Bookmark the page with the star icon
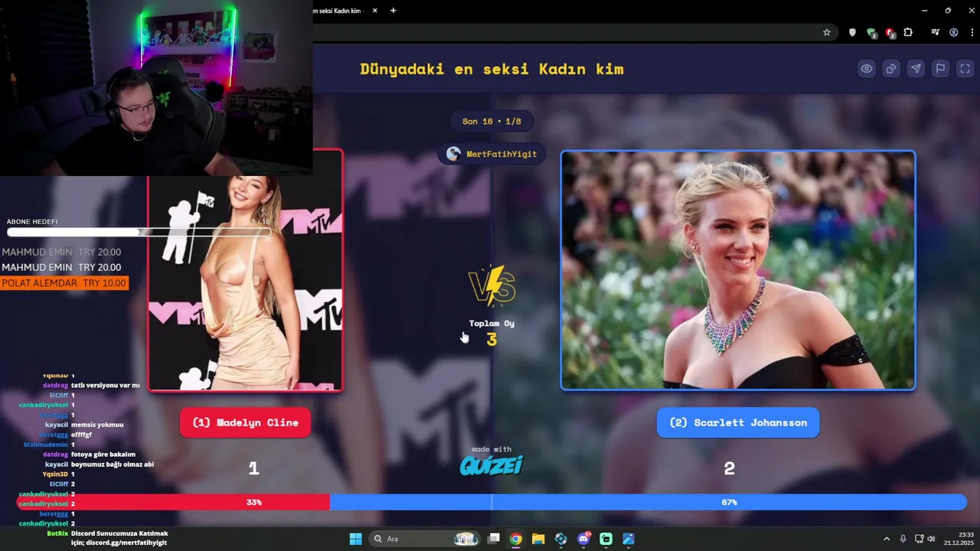Viewport: 980px width, 551px height. 827,33
